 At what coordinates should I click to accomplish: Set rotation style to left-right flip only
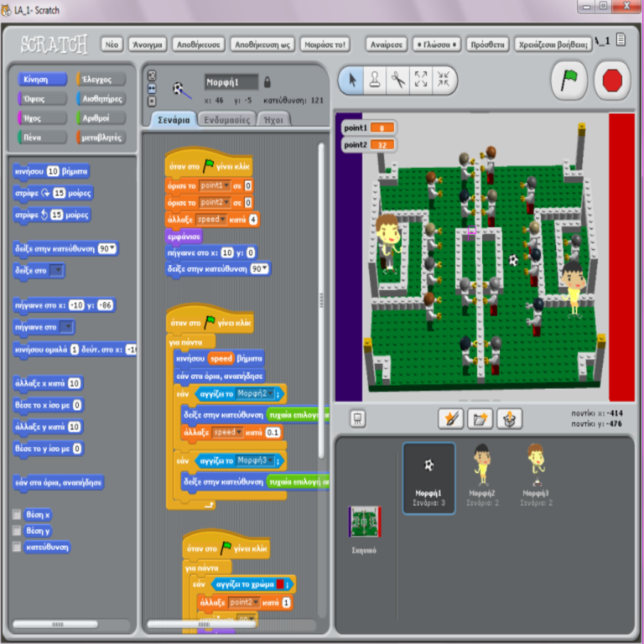pyautogui.click(x=152, y=88)
